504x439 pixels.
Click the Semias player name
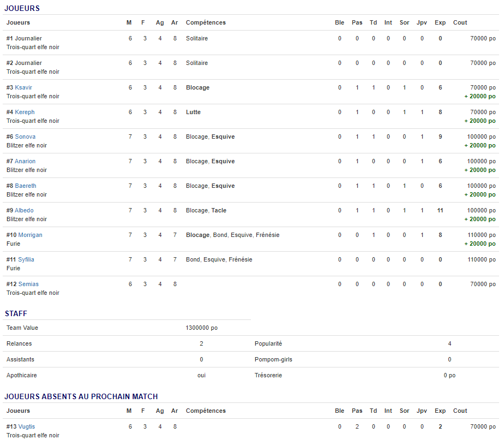(28, 284)
